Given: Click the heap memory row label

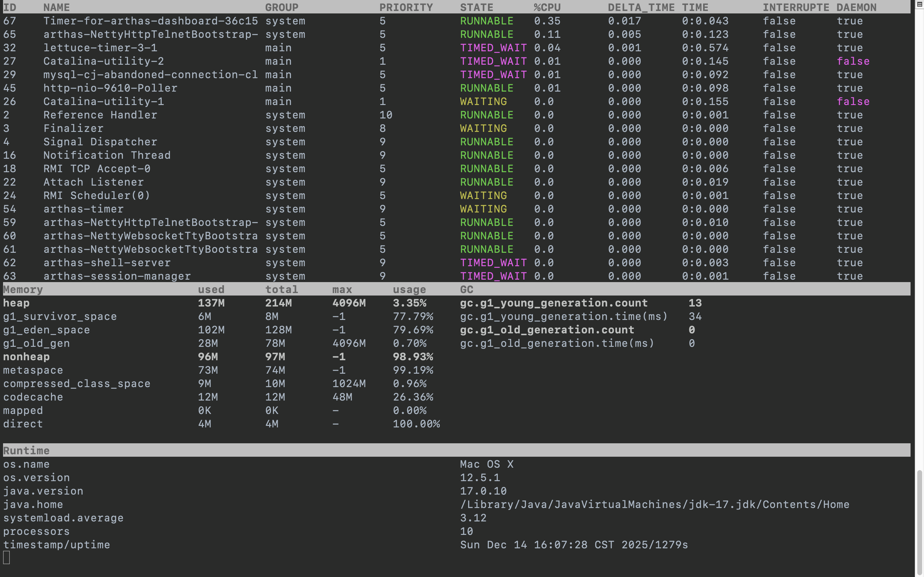Looking at the screenshot, I should (16, 303).
